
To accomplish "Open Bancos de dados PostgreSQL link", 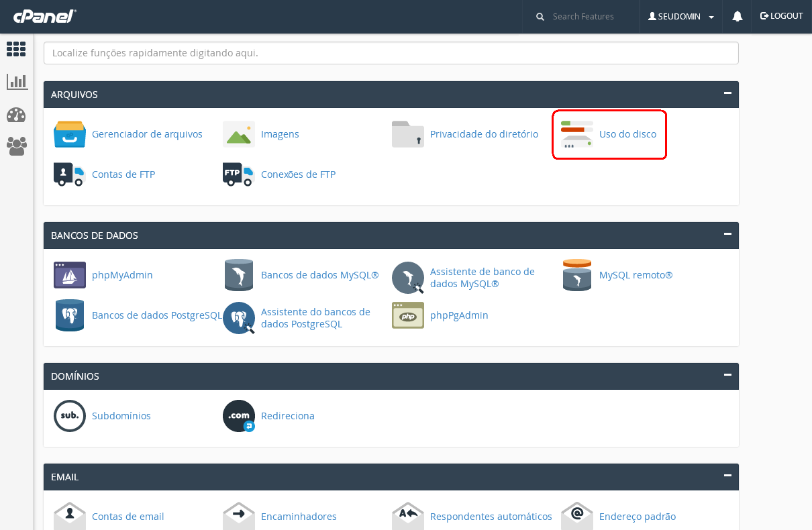I will (157, 315).
